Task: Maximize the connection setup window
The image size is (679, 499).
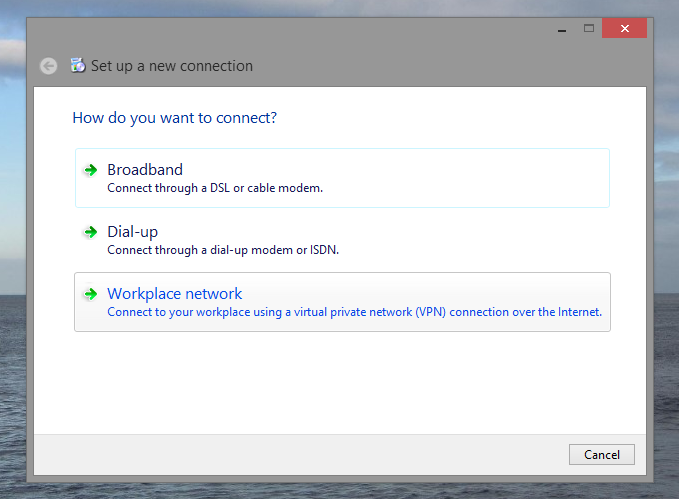Action: [589, 29]
